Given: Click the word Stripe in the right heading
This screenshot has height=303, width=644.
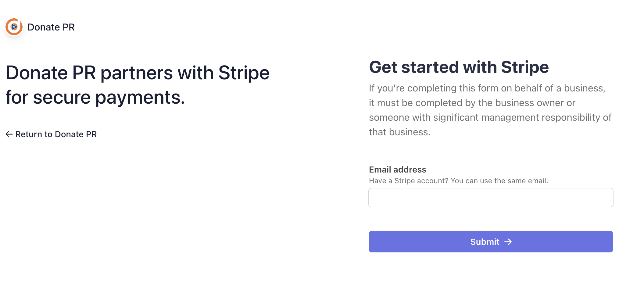Looking at the screenshot, I should pyautogui.click(x=524, y=67).
